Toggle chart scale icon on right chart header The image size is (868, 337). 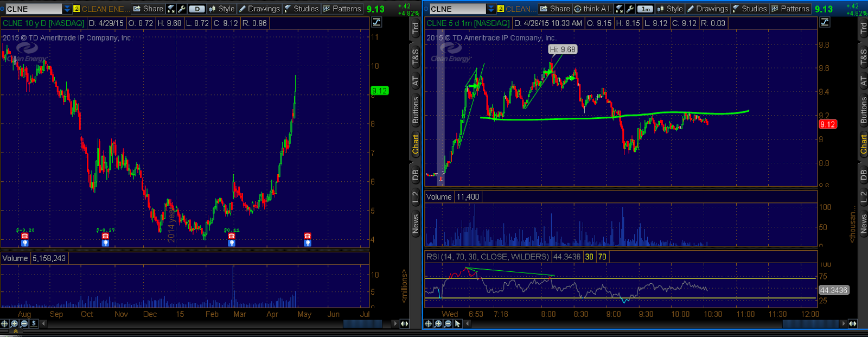[x=825, y=22]
